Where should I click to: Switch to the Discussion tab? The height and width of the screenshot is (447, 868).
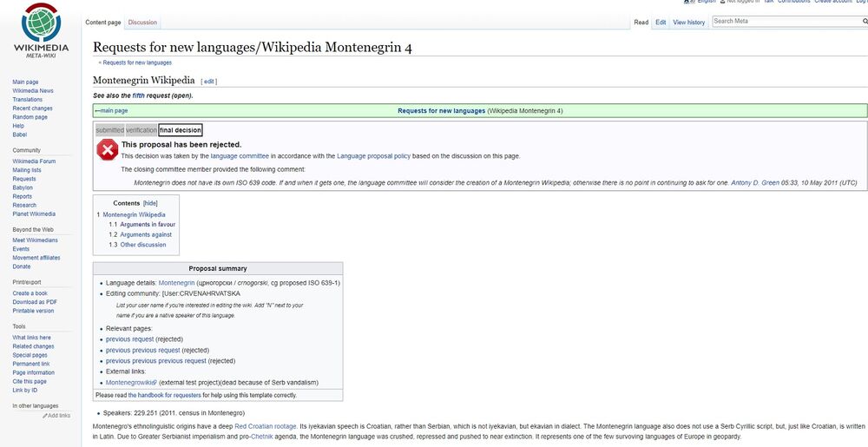pyautogui.click(x=142, y=23)
